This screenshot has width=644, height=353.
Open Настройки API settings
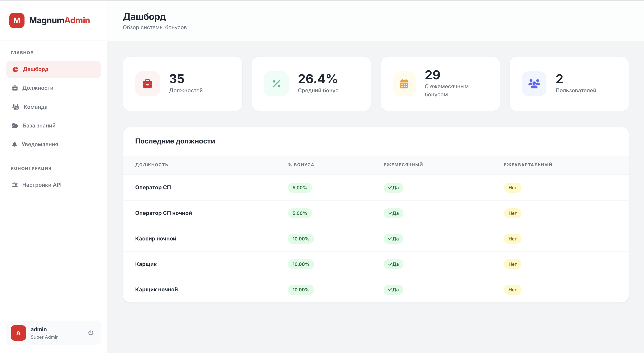coord(53,185)
